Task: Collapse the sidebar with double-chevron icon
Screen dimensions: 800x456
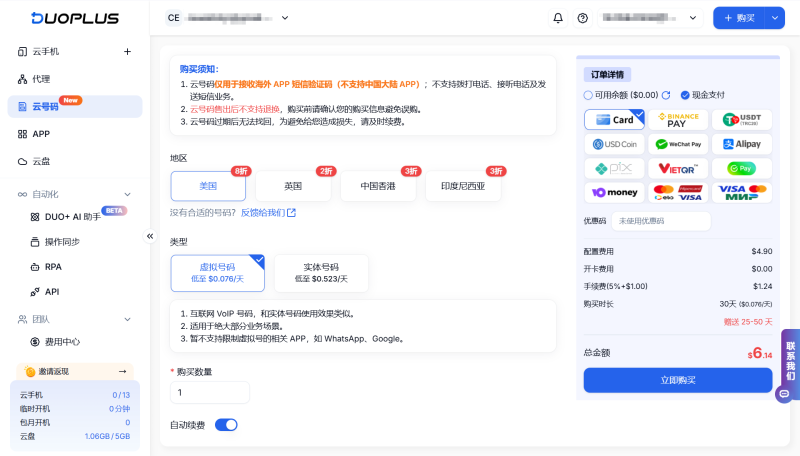Action: tap(150, 236)
